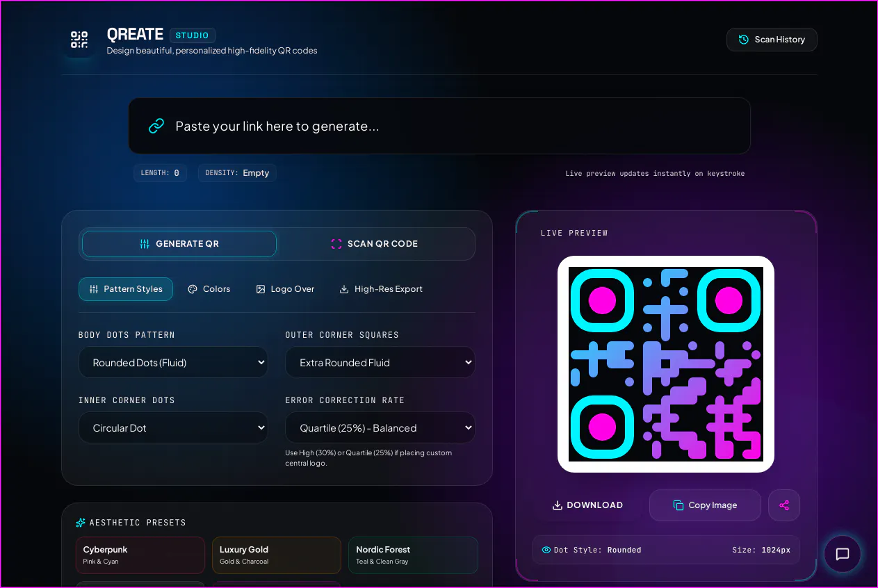Click the history clock icon
This screenshot has width=878, height=588.
click(x=744, y=40)
